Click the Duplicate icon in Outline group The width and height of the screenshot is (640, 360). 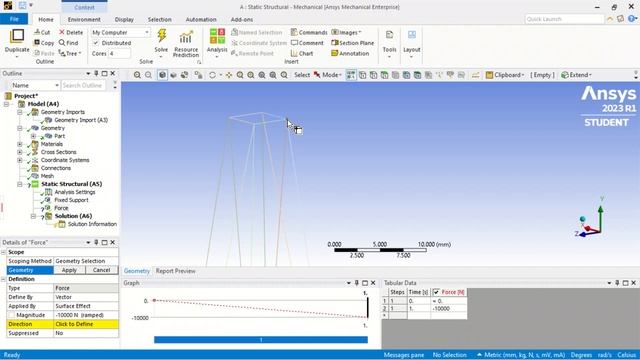coord(17,36)
